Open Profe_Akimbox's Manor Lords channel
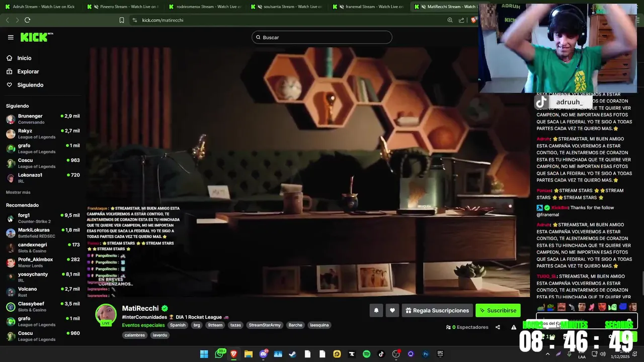This screenshot has width=644, height=362. [42, 262]
